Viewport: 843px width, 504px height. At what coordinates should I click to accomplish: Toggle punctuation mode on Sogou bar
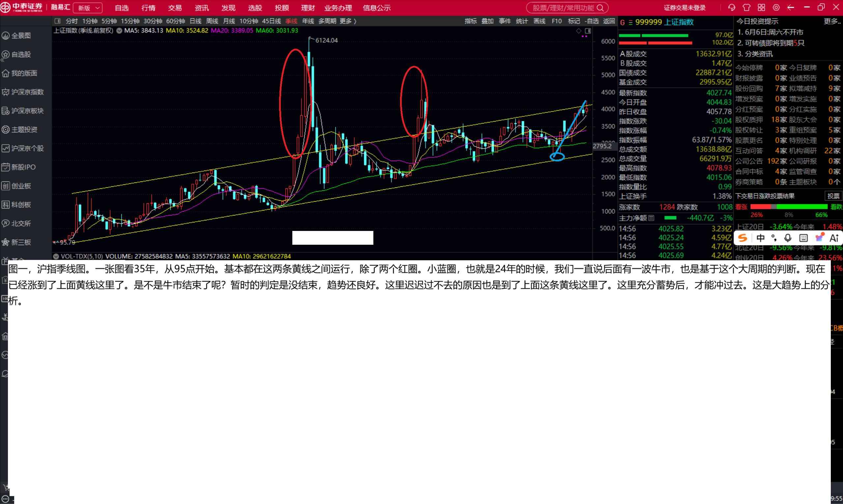[774, 238]
